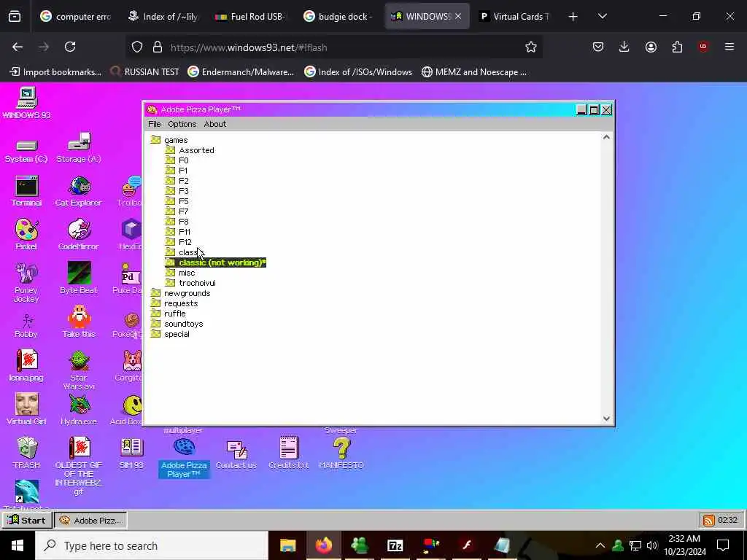The image size is (747, 560).
Task: Open the Contact us icon
Action: point(236,454)
